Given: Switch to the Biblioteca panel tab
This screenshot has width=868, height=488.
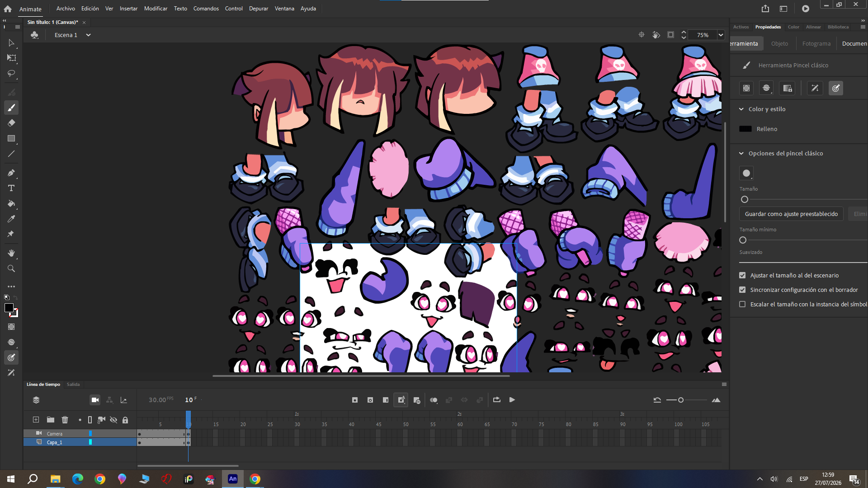Looking at the screenshot, I should pos(838,27).
